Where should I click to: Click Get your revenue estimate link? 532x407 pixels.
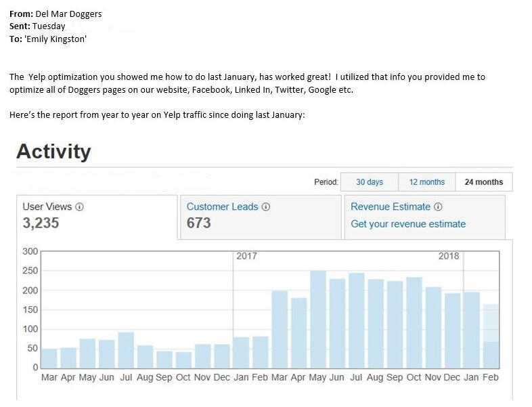tap(408, 224)
